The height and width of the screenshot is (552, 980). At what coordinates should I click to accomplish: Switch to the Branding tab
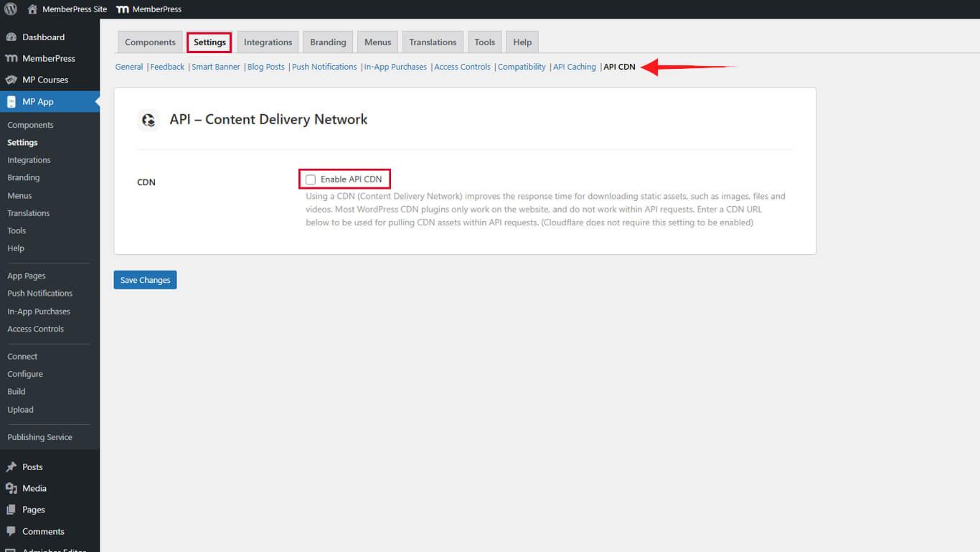[x=327, y=42]
